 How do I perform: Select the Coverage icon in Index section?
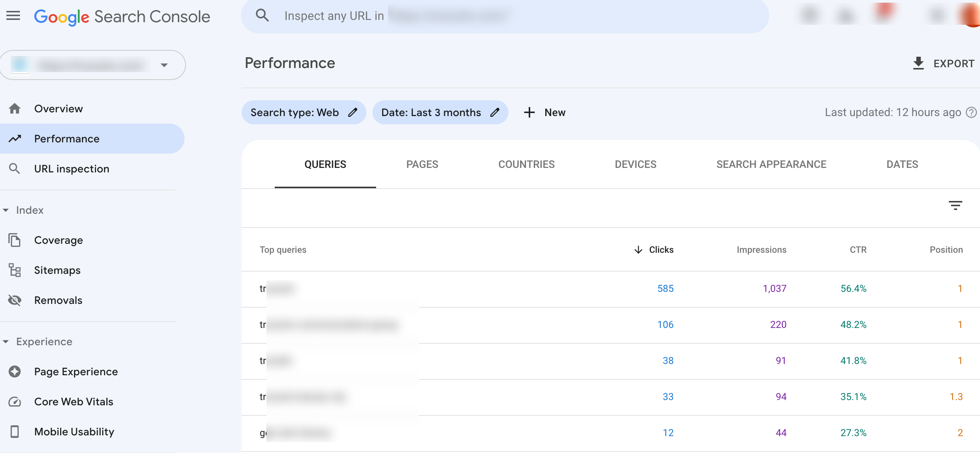[x=14, y=240]
